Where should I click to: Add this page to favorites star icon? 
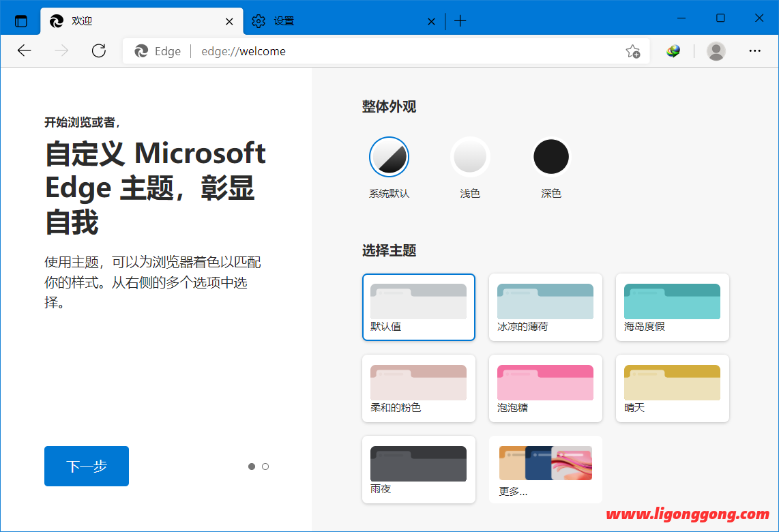(633, 51)
